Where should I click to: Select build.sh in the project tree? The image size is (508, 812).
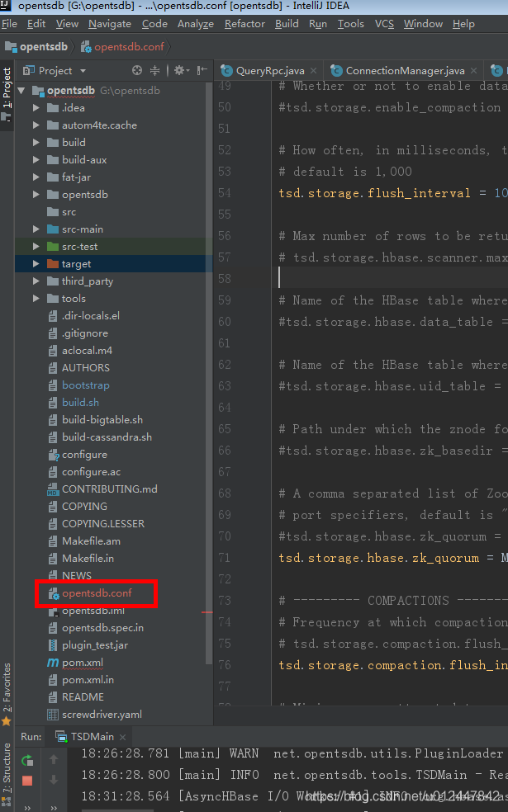(80, 403)
